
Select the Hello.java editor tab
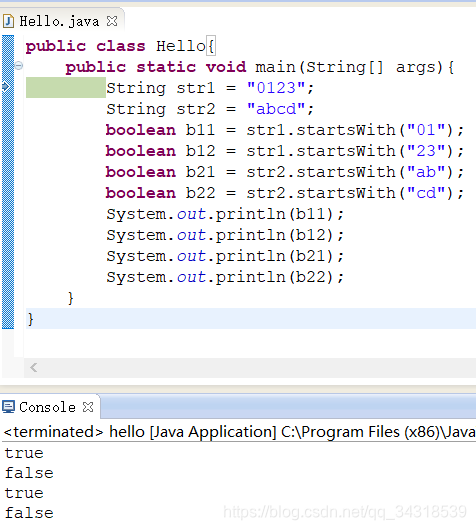(61, 21)
